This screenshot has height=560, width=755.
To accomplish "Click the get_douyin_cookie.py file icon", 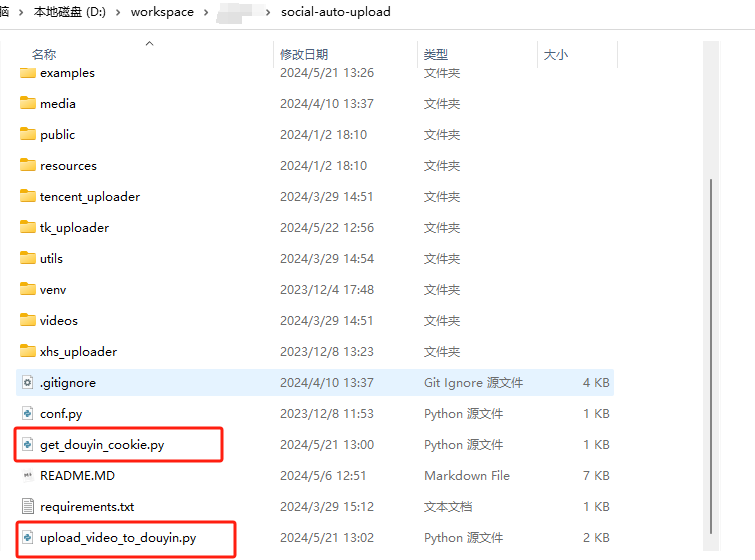I will [x=27, y=445].
